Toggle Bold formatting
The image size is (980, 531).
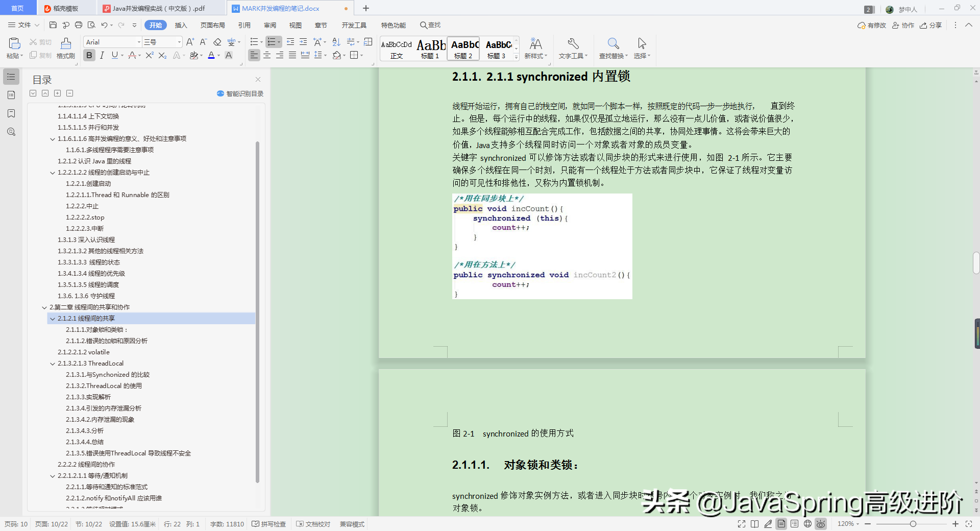[x=89, y=55]
